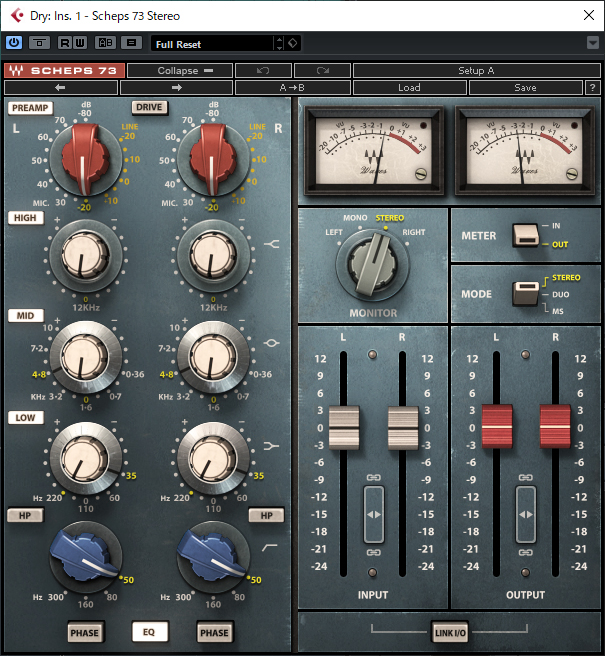This screenshot has width=605, height=656.
Task: Collapse the plugin view
Action: (180, 71)
